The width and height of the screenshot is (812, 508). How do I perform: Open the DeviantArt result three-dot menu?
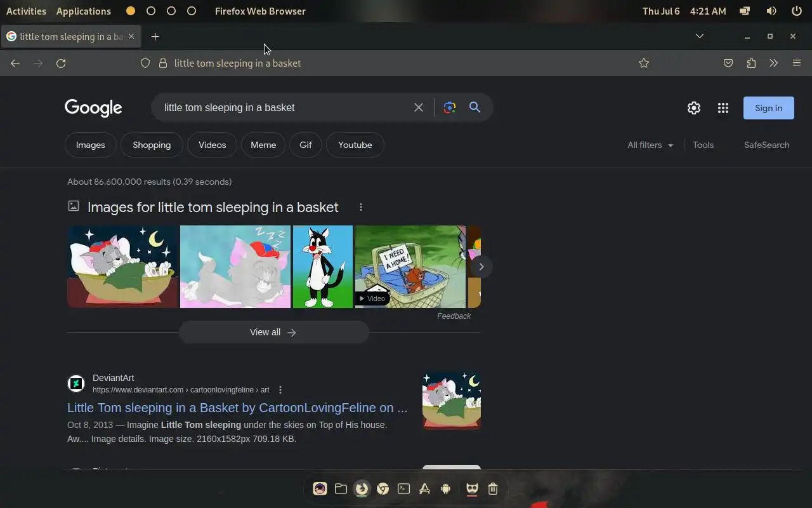click(x=280, y=390)
